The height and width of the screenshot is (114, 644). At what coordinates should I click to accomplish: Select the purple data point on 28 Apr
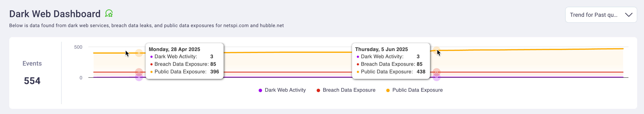[x=139, y=77]
